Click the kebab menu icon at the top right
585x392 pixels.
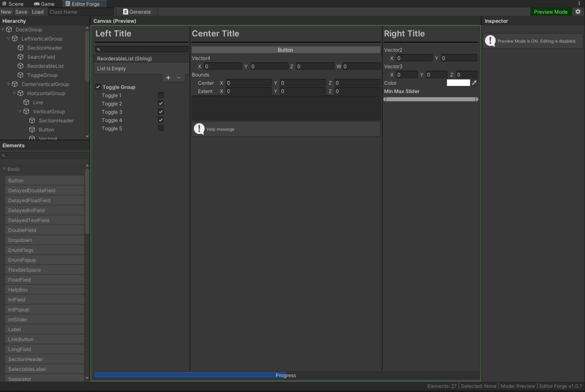pyautogui.click(x=579, y=3)
